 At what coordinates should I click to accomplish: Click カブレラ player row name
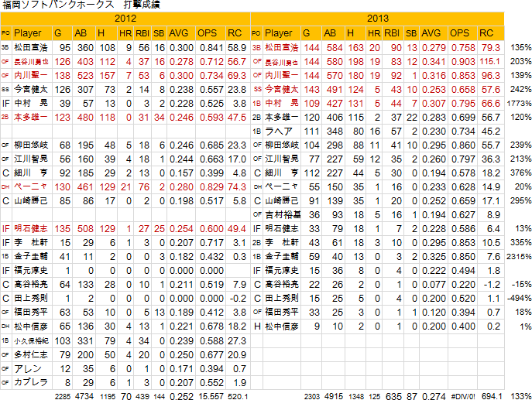tap(30, 382)
